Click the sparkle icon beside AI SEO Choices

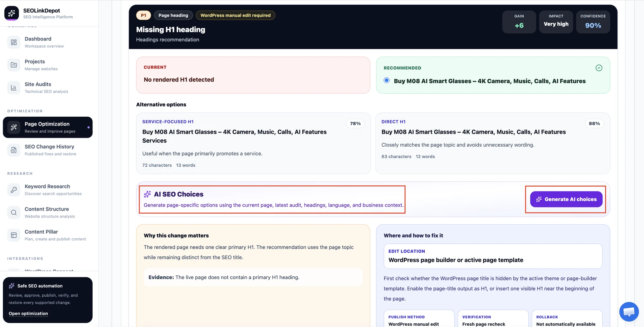pos(147,194)
